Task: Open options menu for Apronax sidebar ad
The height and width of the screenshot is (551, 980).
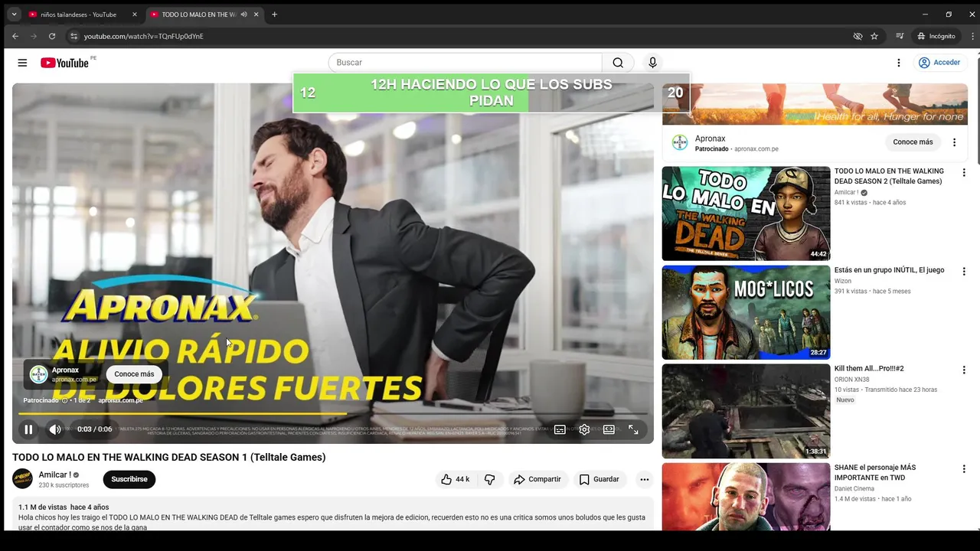Action: point(954,142)
